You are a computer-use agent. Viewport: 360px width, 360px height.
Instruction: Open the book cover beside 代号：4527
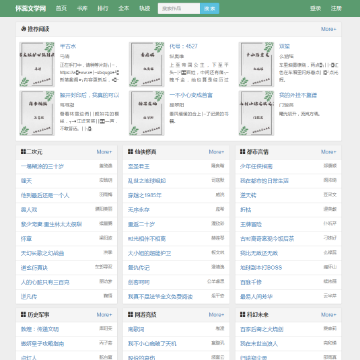click(147, 64)
